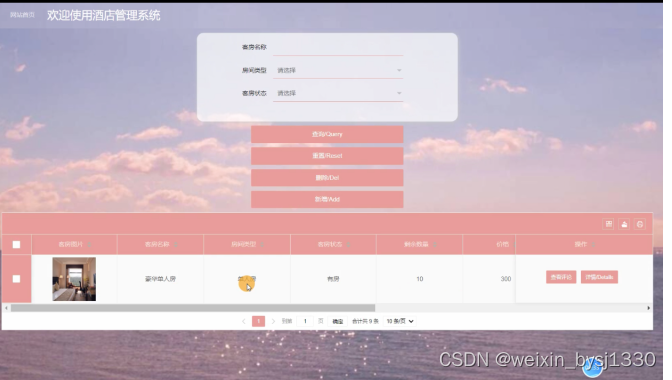
Task: Open the 房间类型 dropdown in search form
Action: [x=338, y=70]
